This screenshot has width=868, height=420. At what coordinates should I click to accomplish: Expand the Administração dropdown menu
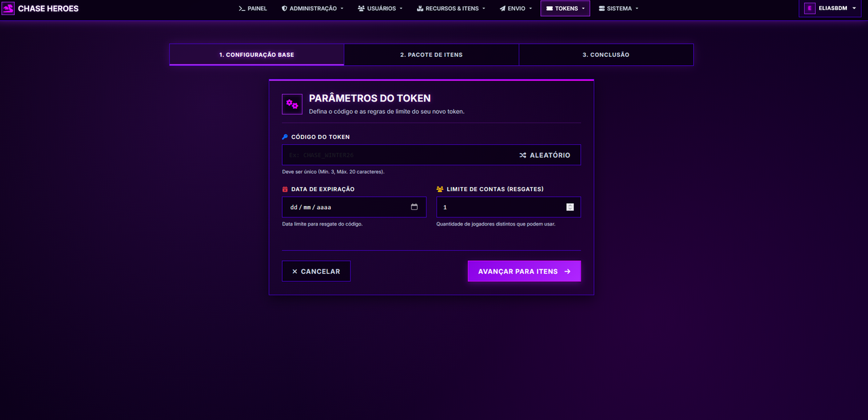click(313, 9)
